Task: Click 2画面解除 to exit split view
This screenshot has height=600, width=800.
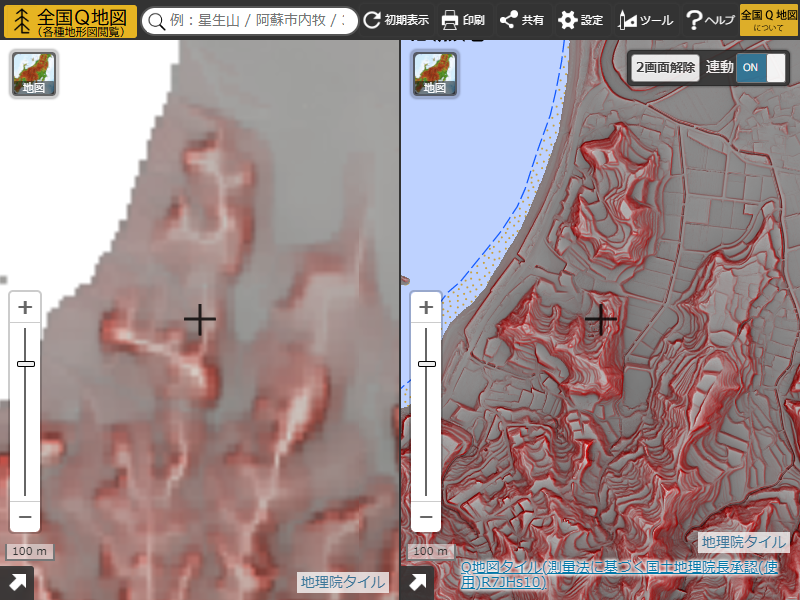Action: tap(665, 68)
